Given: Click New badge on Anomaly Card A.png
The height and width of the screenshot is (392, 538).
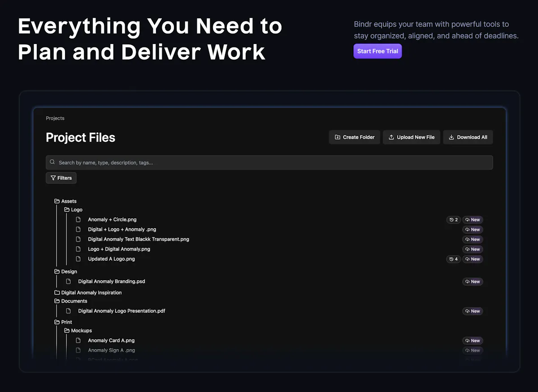Looking at the screenshot, I should coord(473,341).
